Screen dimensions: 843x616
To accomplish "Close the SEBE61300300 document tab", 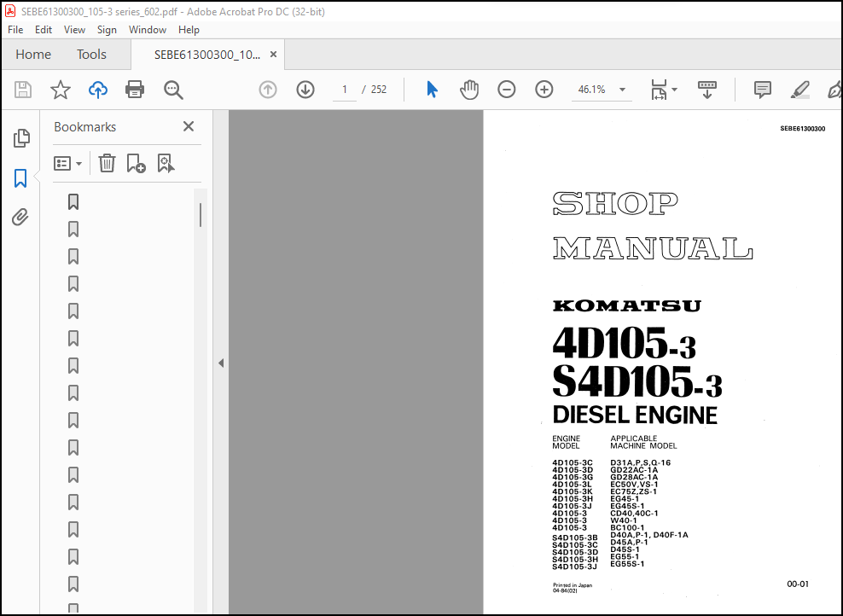I will coord(273,55).
